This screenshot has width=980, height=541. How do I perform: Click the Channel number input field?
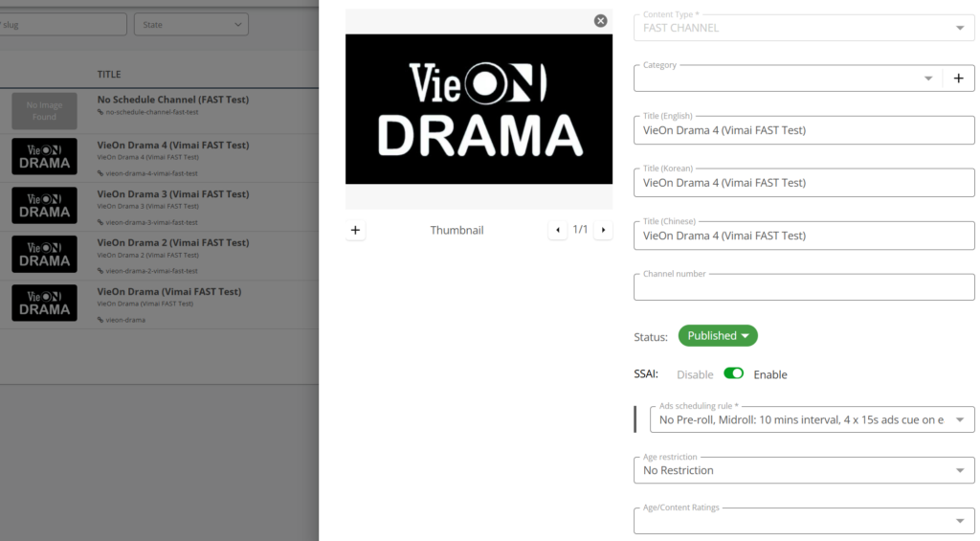tap(804, 288)
